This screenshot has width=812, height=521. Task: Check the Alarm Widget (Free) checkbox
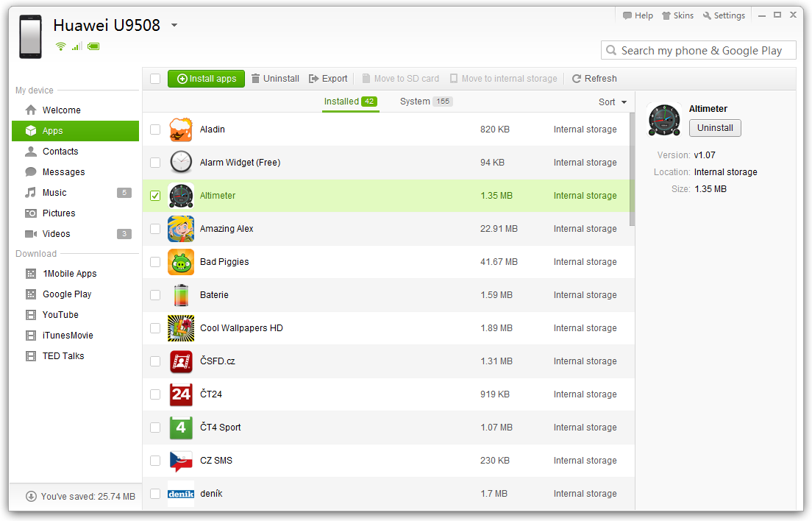(155, 163)
